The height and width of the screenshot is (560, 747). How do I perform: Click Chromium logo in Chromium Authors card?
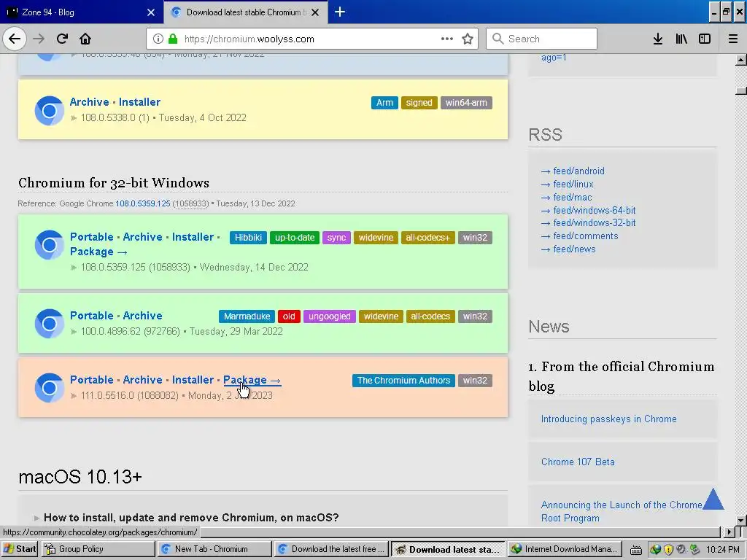point(49,388)
